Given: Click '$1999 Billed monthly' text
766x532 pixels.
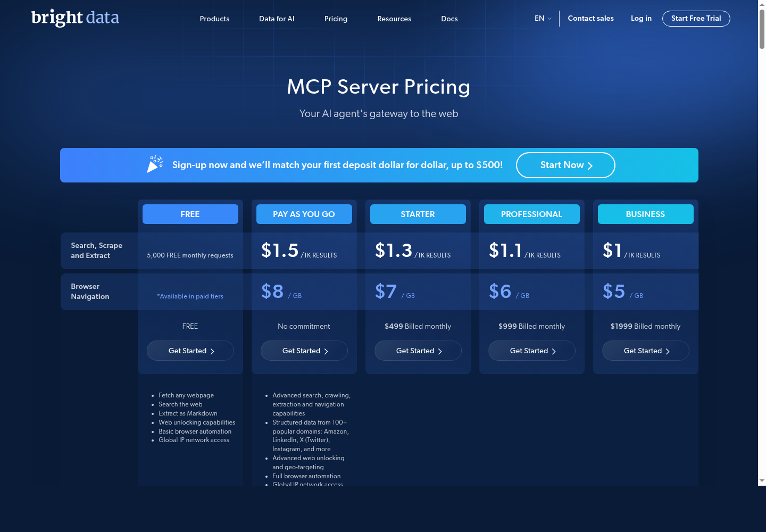Looking at the screenshot, I should pos(645,326).
